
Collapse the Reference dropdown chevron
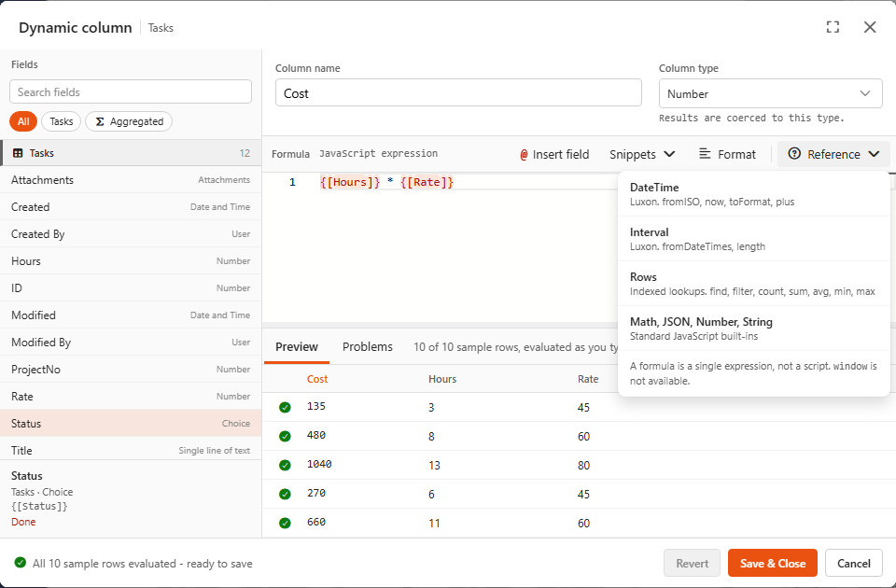pyautogui.click(x=874, y=154)
